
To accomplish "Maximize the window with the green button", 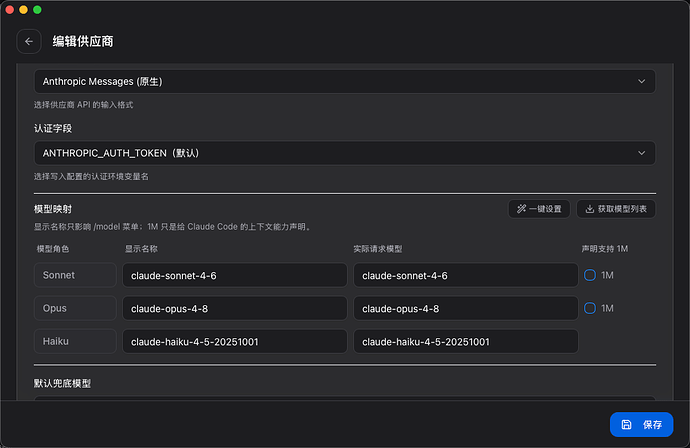I will 37,10.
